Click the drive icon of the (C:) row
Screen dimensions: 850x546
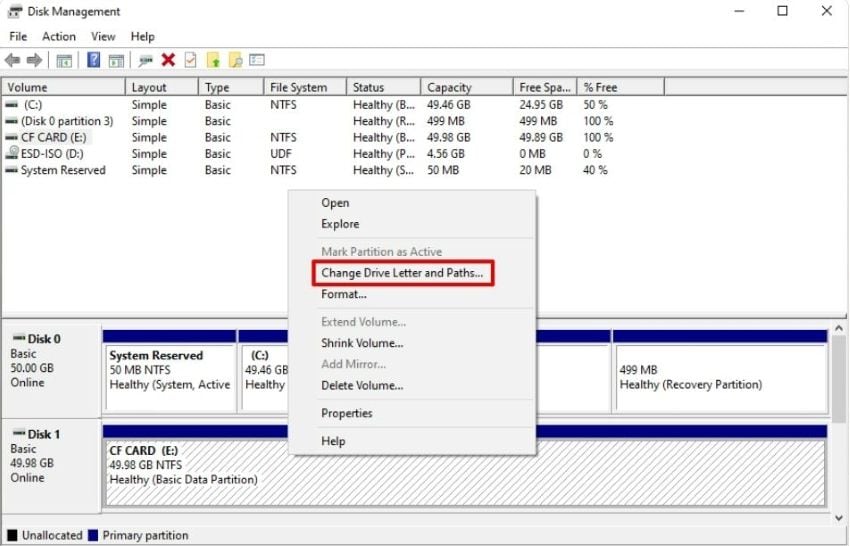click(11, 104)
